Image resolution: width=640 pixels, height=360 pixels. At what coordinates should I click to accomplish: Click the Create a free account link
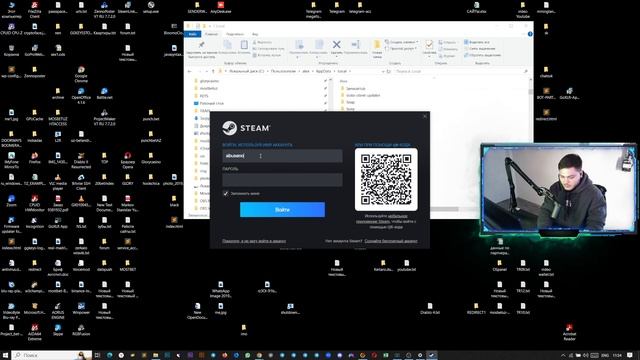click(391, 241)
